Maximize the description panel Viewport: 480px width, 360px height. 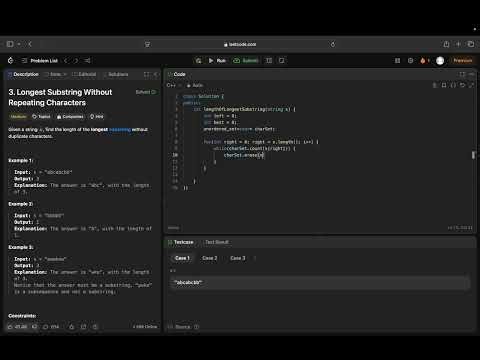tap(146, 74)
